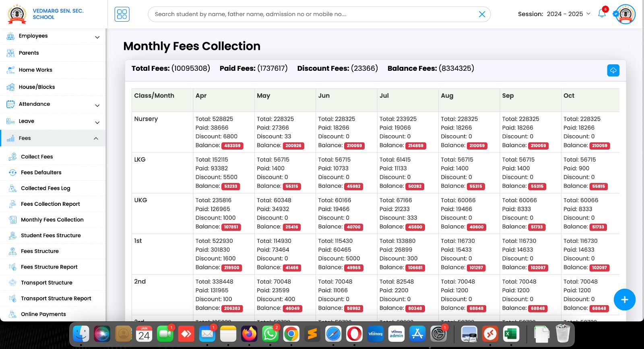Expand the Employees menu
The height and width of the screenshot is (349, 644).
tap(53, 36)
